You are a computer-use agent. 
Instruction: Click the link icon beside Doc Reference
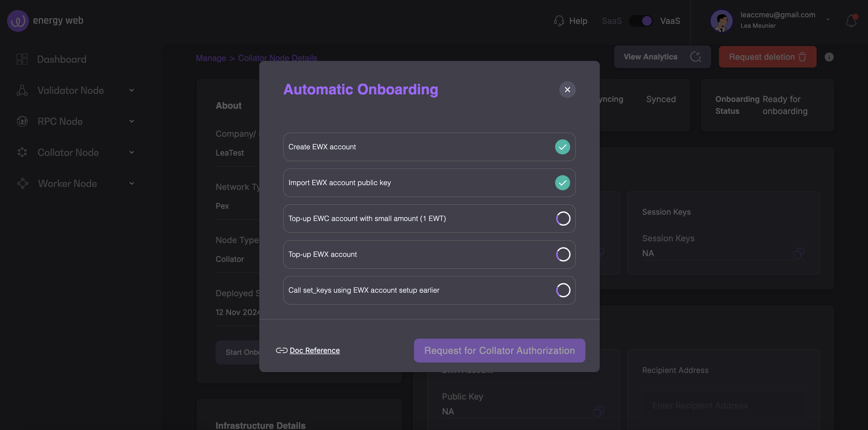tap(281, 350)
